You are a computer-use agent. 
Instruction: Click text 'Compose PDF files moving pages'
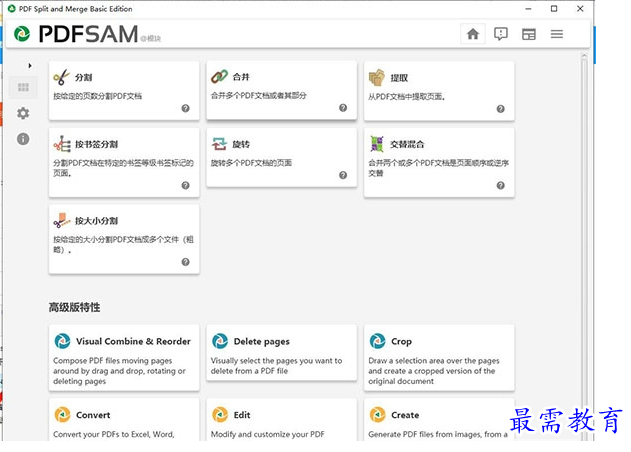(x=113, y=361)
